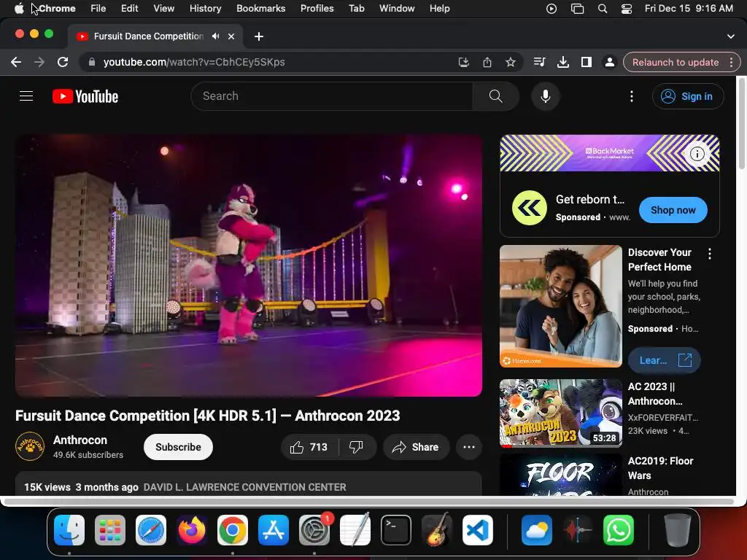
Task: Dislike the video with thumbs down
Action: (356, 447)
